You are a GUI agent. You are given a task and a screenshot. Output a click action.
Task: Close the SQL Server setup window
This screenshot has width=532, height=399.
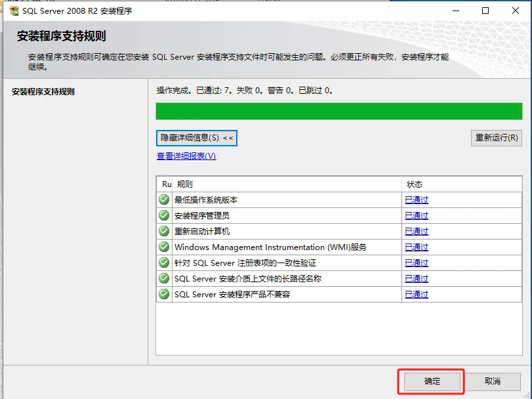[516, 10]
